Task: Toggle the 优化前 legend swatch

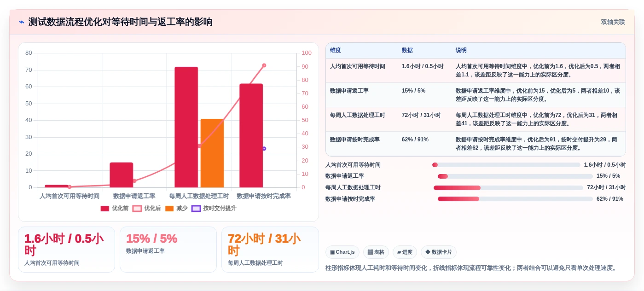Action: tap(105, 209)
